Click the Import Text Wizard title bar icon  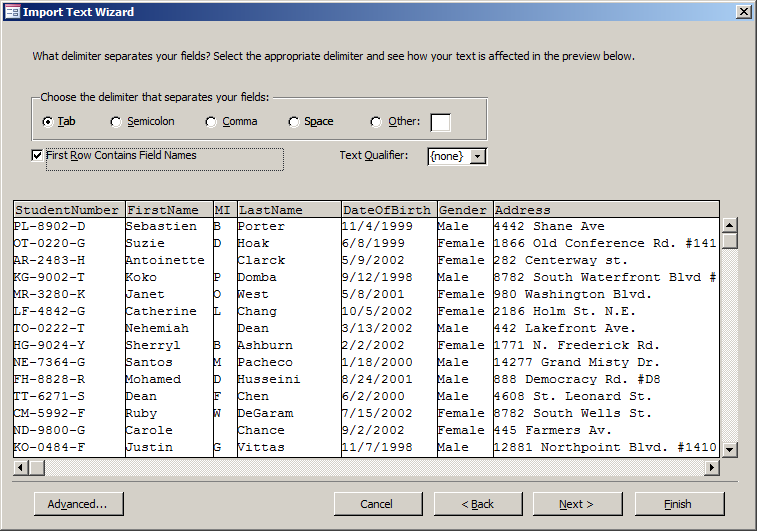tap(12, 12)
